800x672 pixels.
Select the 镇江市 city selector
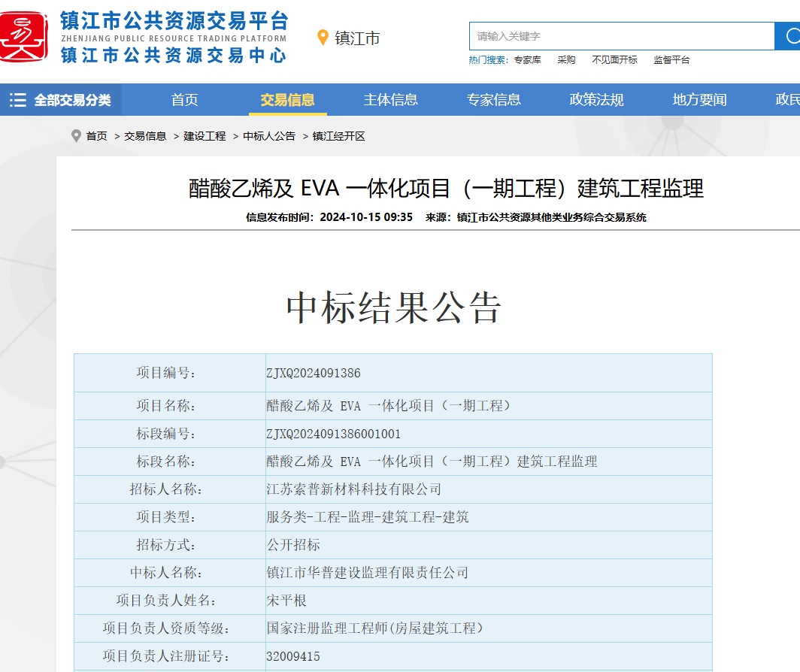point(357,38)
